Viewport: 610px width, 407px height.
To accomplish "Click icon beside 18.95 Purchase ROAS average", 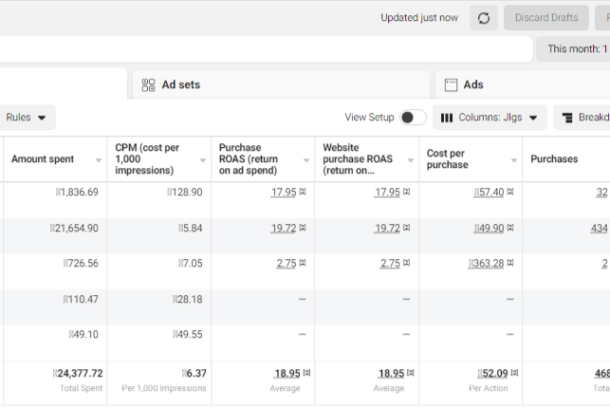I will pos(303,373).
